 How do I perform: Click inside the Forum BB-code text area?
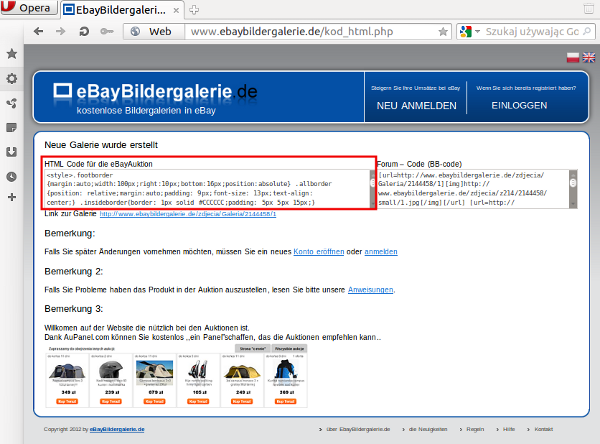[473, 189]
